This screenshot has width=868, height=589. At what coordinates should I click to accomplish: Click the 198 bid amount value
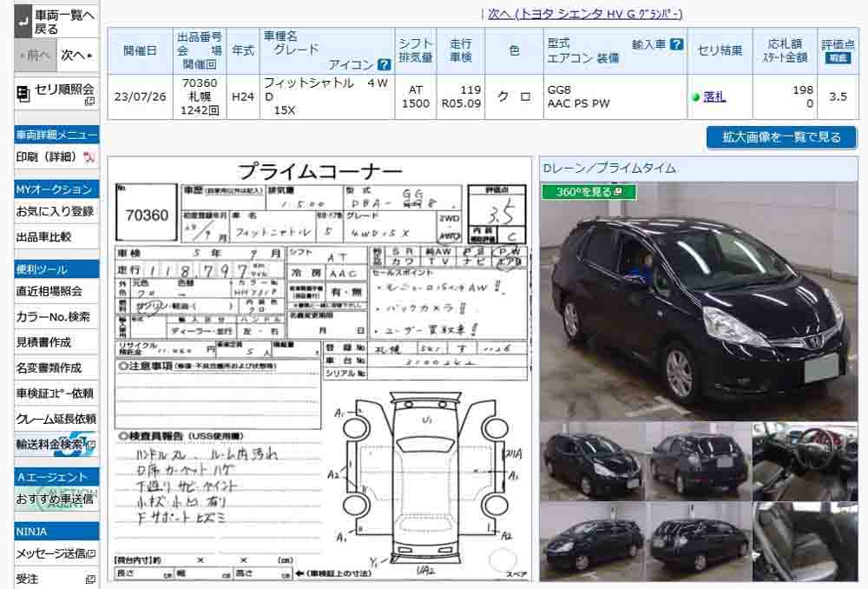tap(802, 89)
